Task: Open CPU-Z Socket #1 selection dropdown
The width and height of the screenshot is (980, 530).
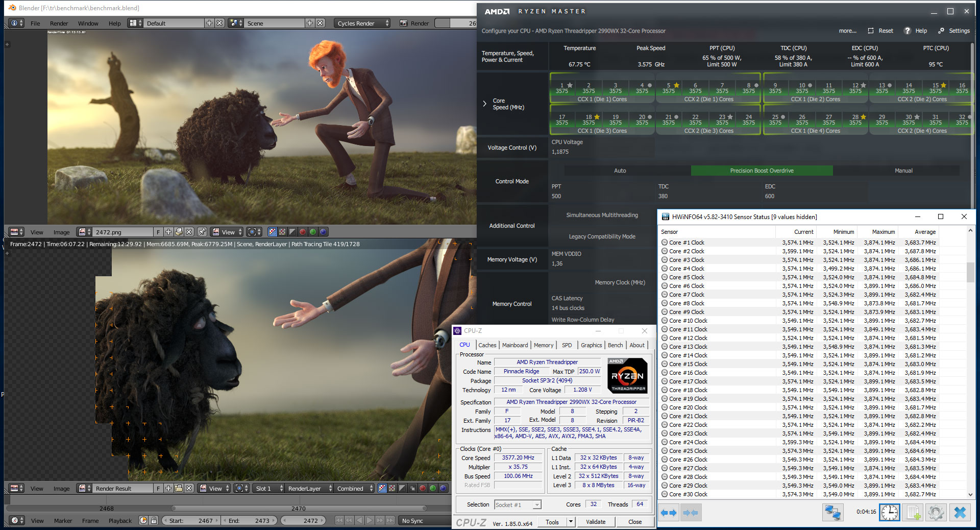Action: (518, 504)
